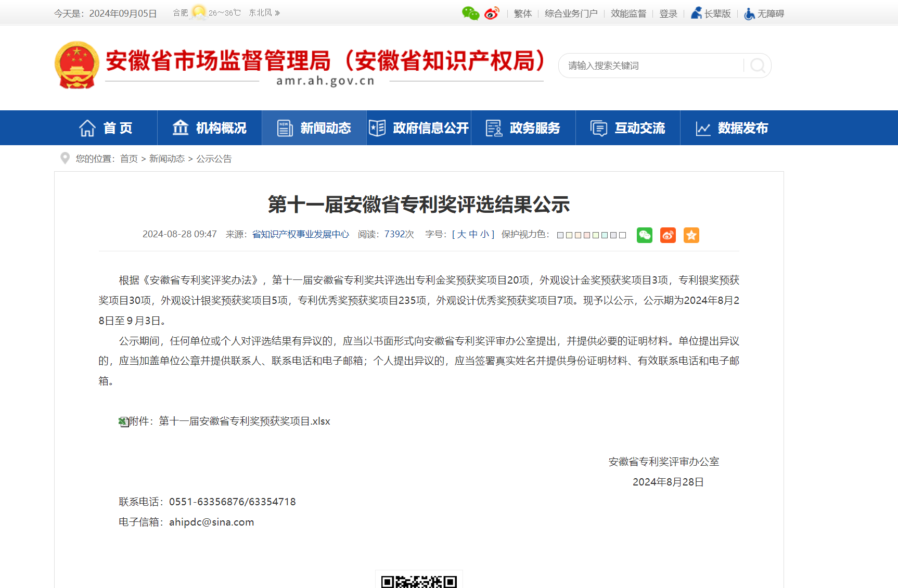The height and width of the screenshot is (588, 898).
Task: Switch to 繁体 traditional Chinese
Action: coord(523,14)
